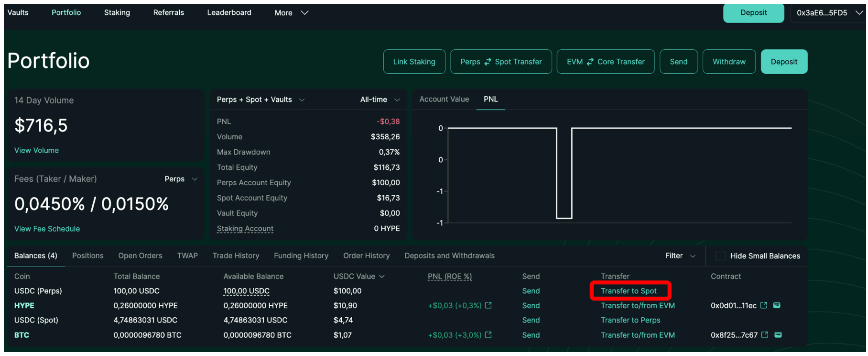Click share icon beside BTC PNL
868x356 pixels.
[488, 335]
